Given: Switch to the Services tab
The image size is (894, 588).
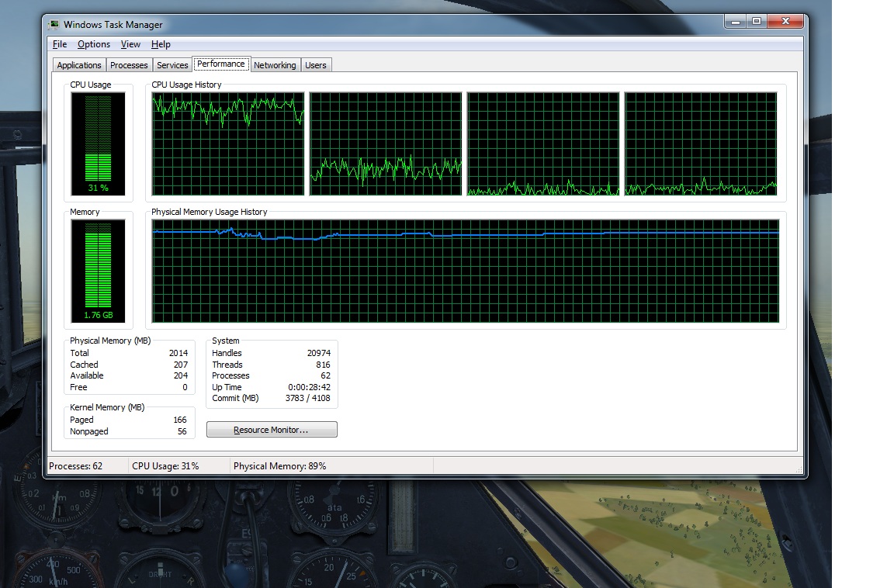Looking at the screenshot, I should pos(172,65).
